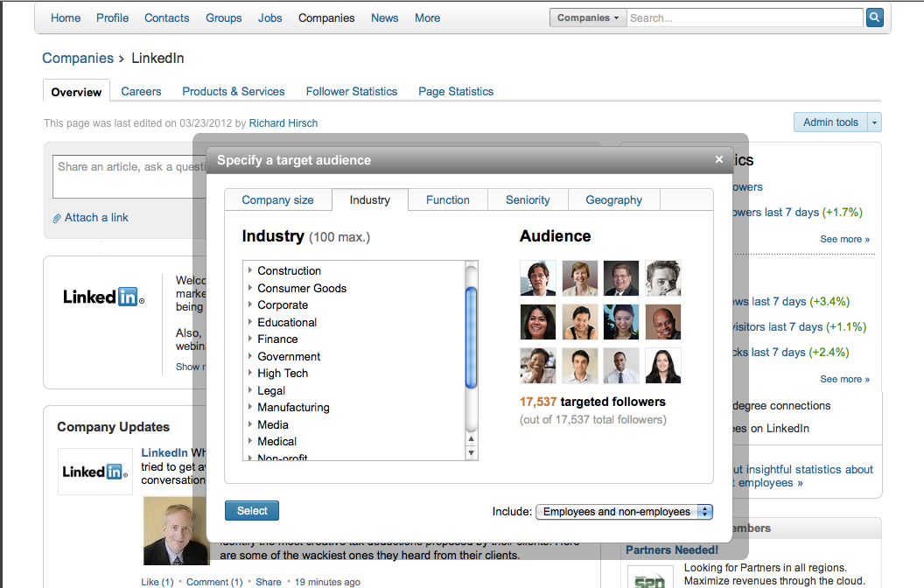Switch to the Geography tab

click(613, 199)
